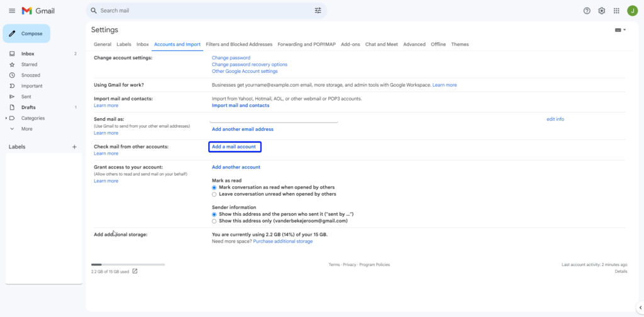The width and height of the screenshot is (644, 317).
Task: Click the search options filter icon
Action: point(318,11)
